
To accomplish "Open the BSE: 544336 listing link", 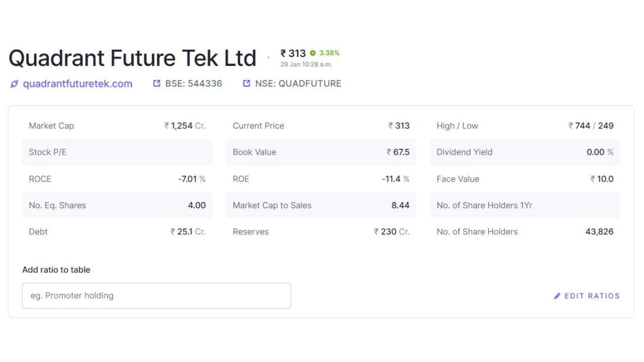I will 193,83.
